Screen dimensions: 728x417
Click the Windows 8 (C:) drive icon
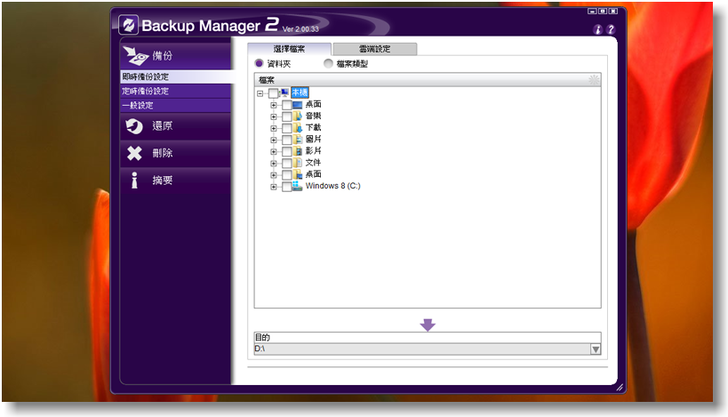pos(297,186)
